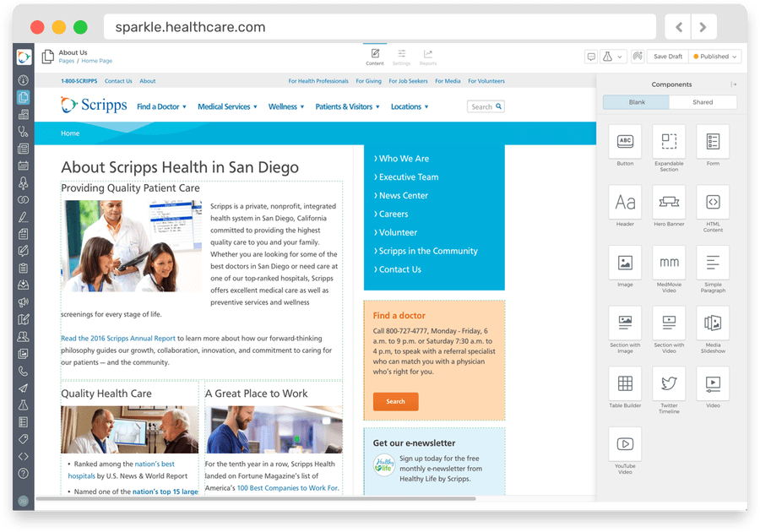Select the Table Builder component
This screenshot has height=532, width=760.
click(x=625, y=383)
